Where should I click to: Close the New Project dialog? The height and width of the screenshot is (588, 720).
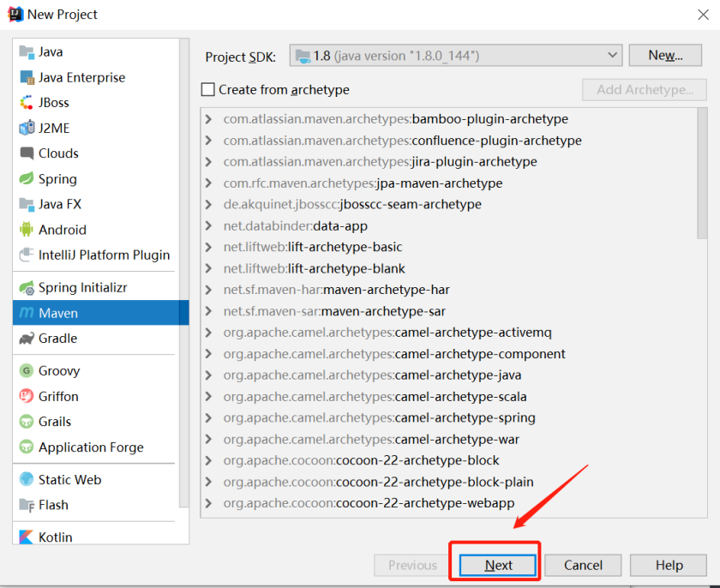tap(703, 15)
